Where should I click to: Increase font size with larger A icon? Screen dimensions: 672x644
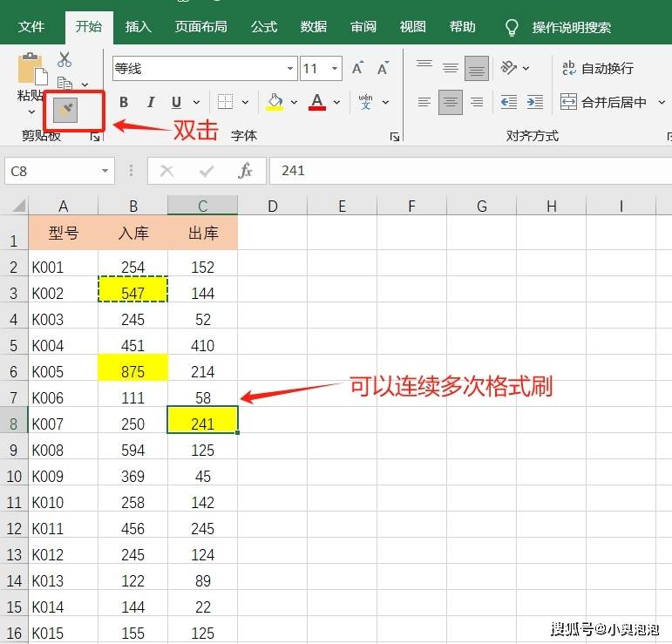[358, 68]
